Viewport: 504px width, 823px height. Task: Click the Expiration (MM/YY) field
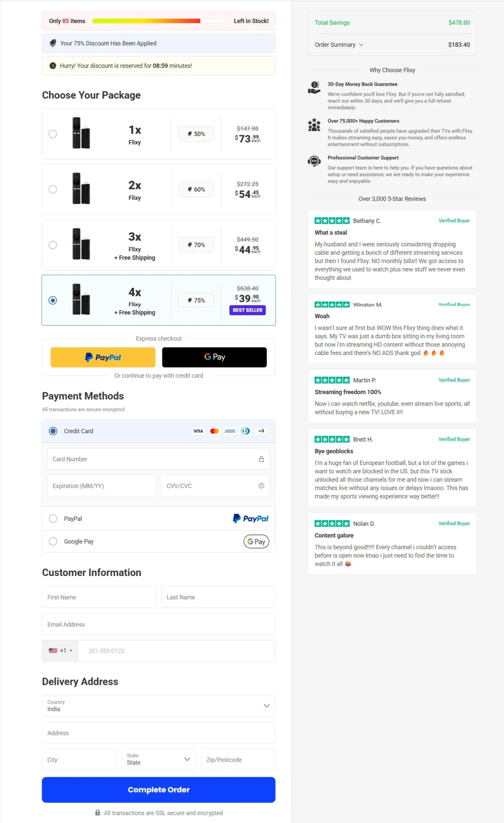tap(102, 486)
